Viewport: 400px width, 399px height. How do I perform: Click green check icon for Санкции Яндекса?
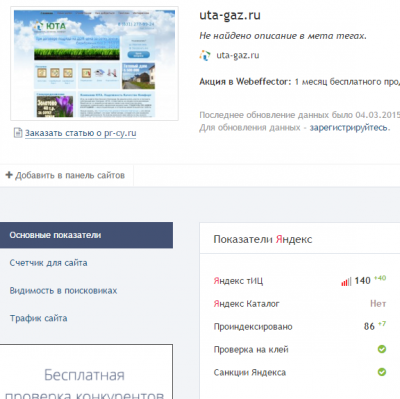pos(382,372)
